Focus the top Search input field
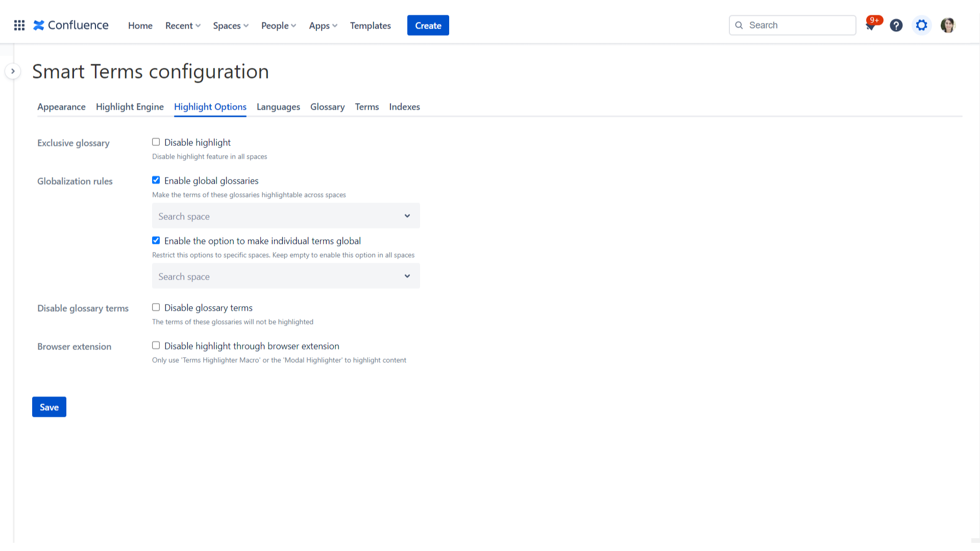 pos(799,26)
